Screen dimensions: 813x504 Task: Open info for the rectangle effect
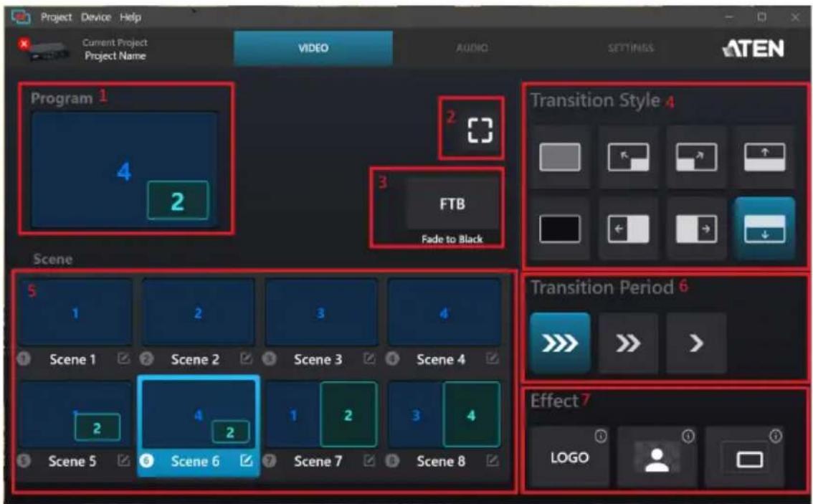(x=776, y=436)
